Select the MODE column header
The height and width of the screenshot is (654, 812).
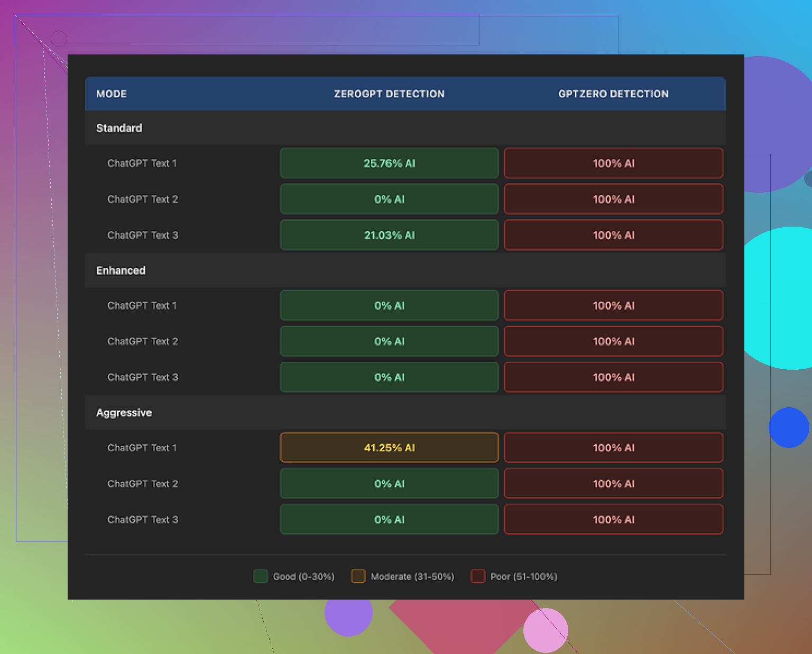click(x=112, y=94)
